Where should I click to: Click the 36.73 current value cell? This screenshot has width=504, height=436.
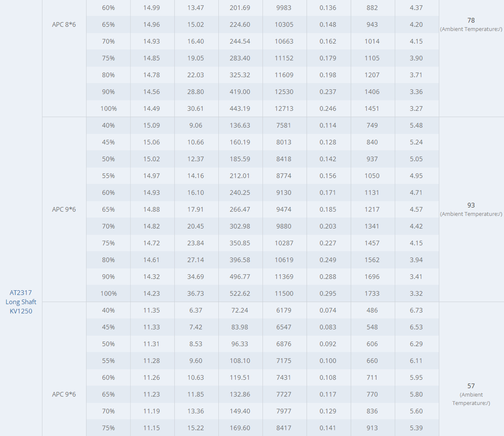tap(196, 294)
